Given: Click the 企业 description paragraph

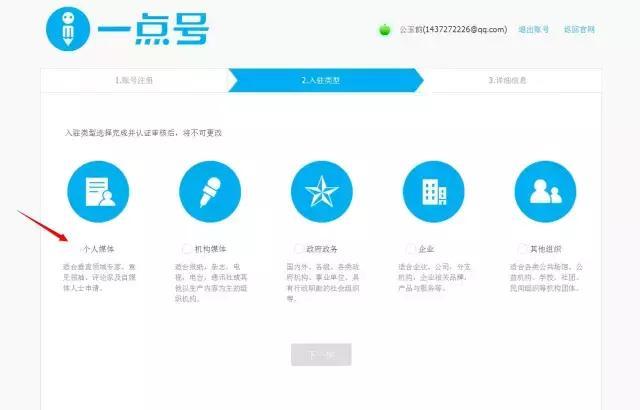Looking at the screenshot, I should coord(435,277).
